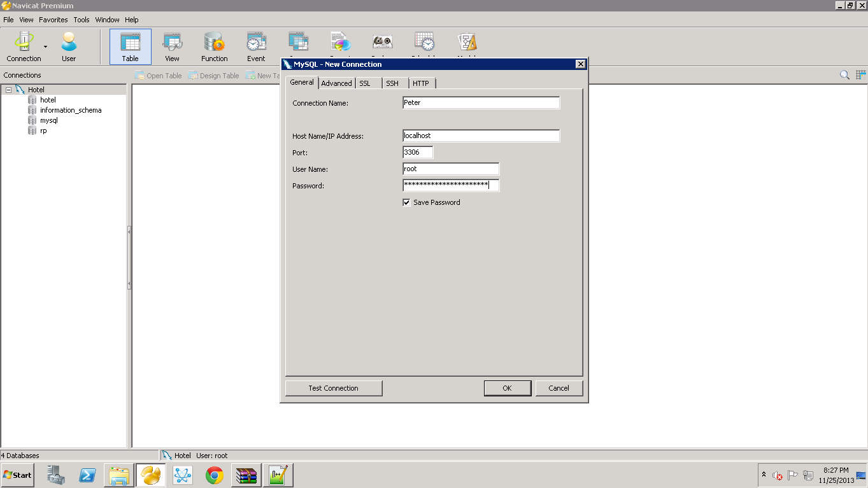
Task: Open Server Manager from the taskbar
Action: [56, 475]
